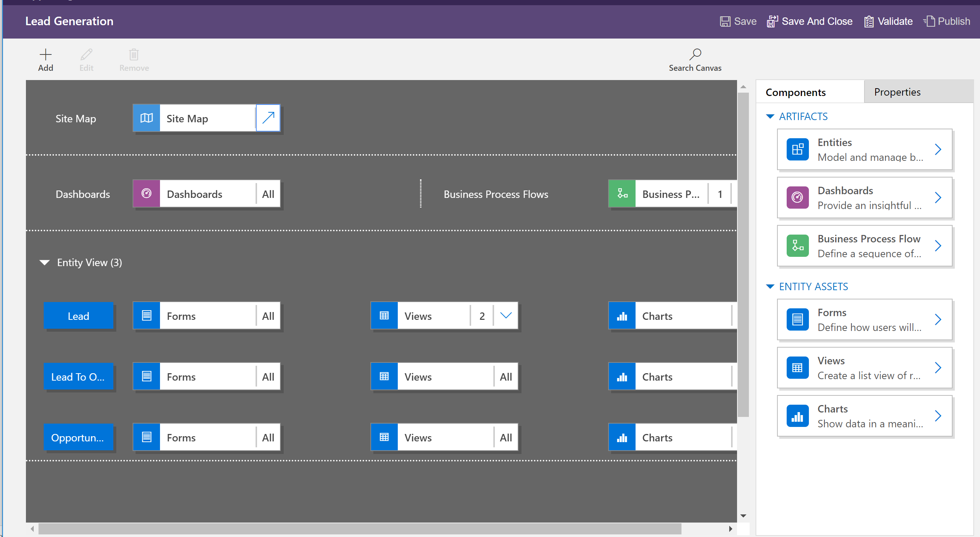Screen dimensions: 980x537
Task: Click Lead Forms All count
Action: pyautogui.click(x=268, y=315)
